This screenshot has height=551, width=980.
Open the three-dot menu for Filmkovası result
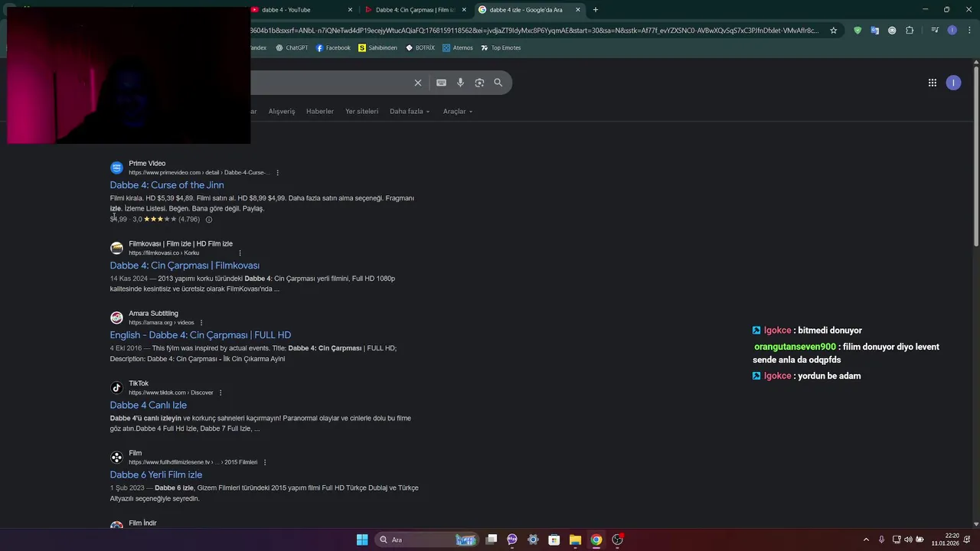coord(240,253)
